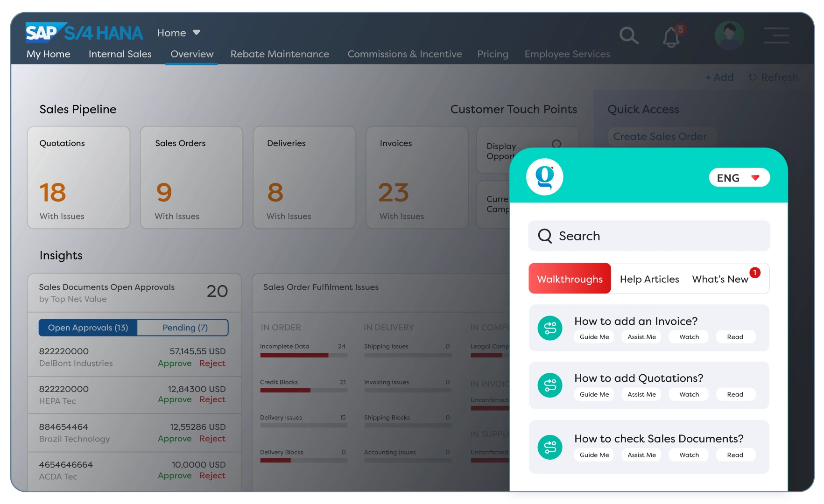
Task: Approve the DelBont Industries document
Action: pos(175,363)
